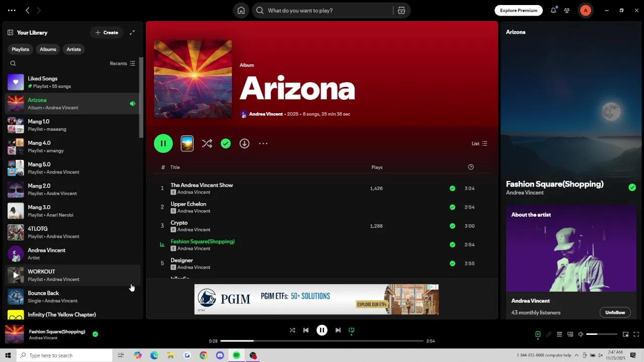Mute the Spotify volume speaker icon

(581, 334)
